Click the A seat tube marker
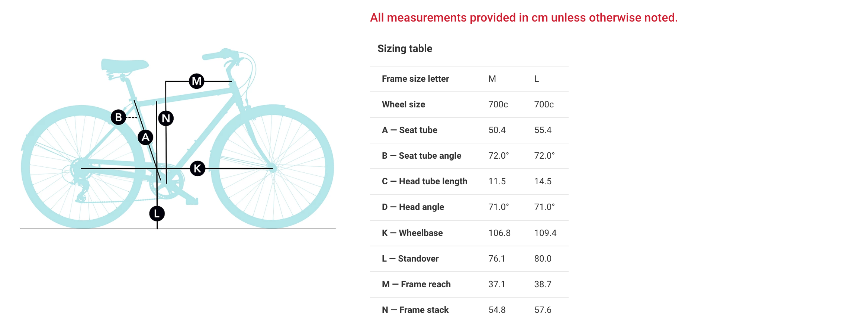Image resolution: width=868 pixels, height=327 pixels. pos(145,137)
